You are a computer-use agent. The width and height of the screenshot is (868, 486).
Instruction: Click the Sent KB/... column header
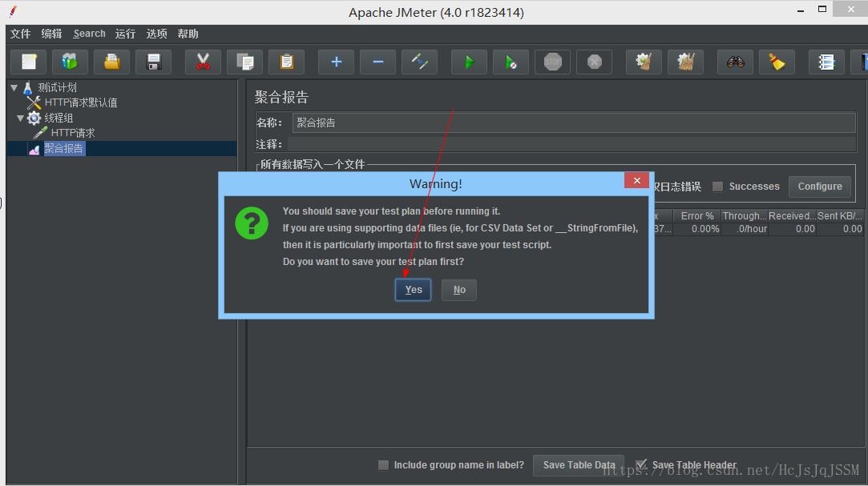point(840,215)
